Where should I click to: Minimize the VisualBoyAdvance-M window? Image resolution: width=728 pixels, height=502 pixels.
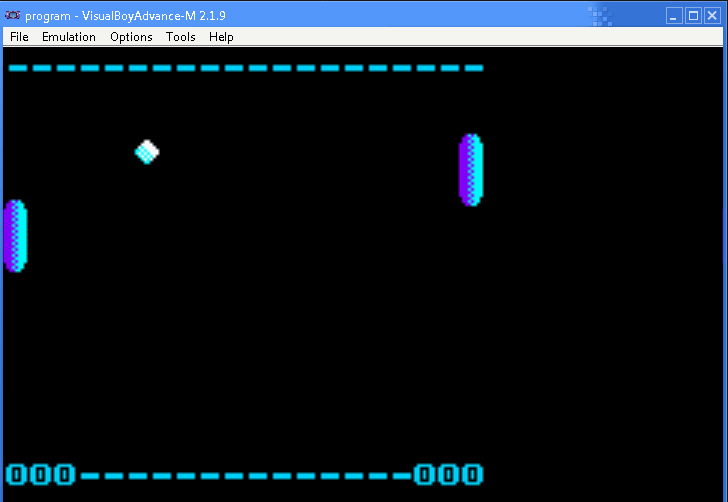click(x=674, y=16)
